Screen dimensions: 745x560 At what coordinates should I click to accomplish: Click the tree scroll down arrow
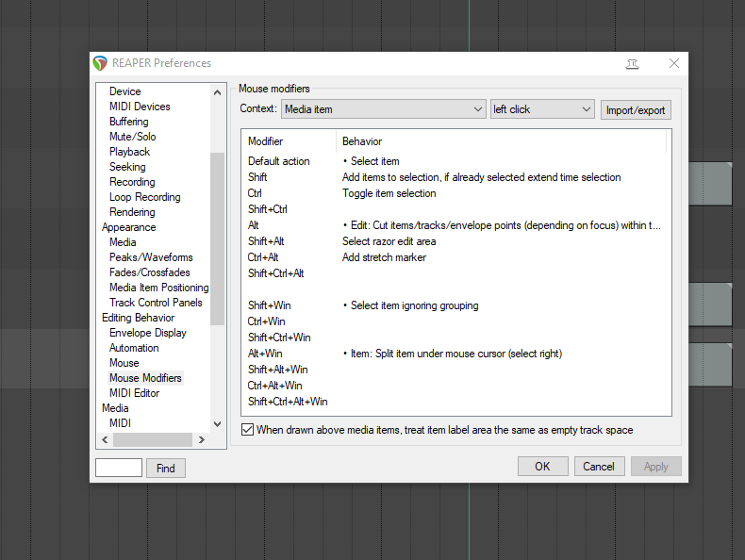(217, 423)
